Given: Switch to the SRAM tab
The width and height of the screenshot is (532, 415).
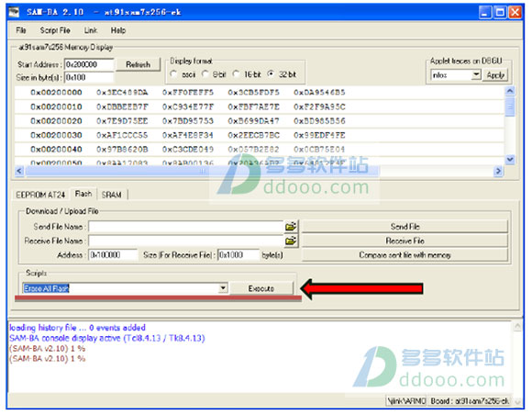Looking at the screenshot, I should tap(112, 195).
